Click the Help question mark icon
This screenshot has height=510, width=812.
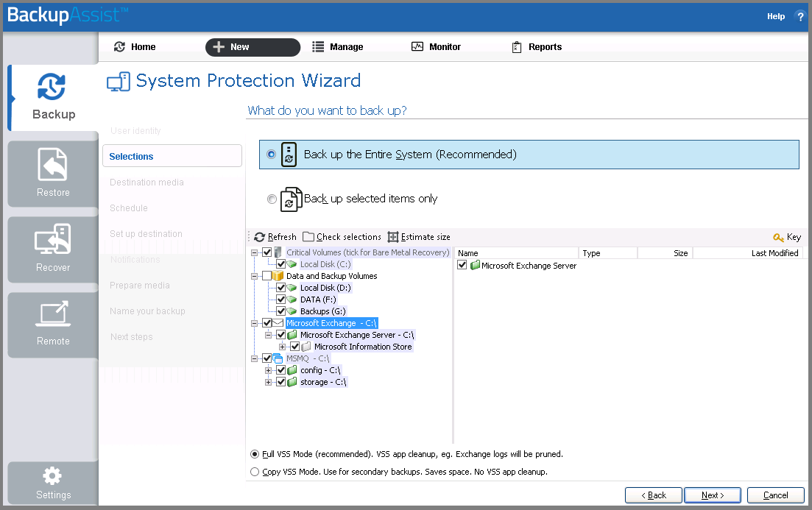[800, 17]
